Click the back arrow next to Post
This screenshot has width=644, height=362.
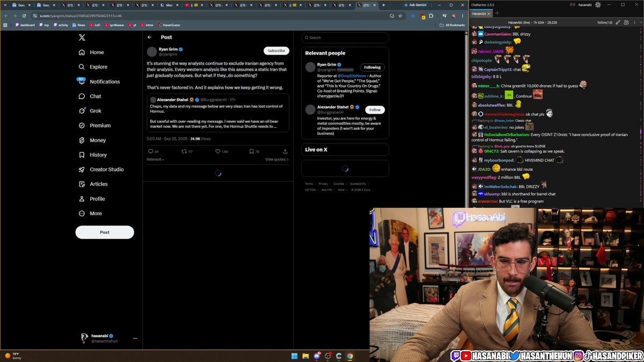pyautogui.click(x=150, y=38)
